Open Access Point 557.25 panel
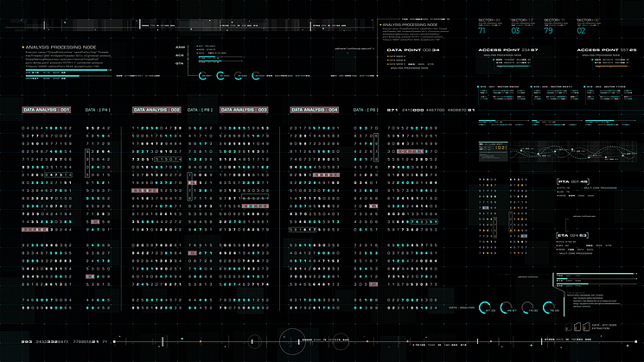This screenshot has width=644, height=362. click(607, 50)
